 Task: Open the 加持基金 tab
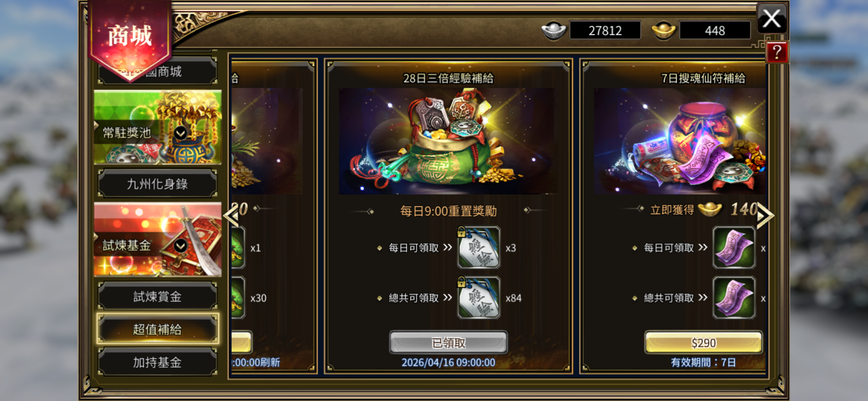point(157,362)
